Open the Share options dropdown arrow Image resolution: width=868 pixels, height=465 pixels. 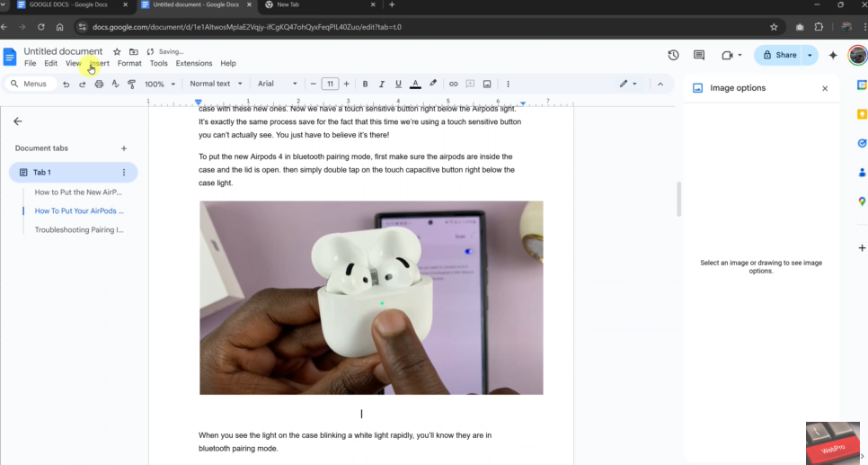(x=810, y=55)
